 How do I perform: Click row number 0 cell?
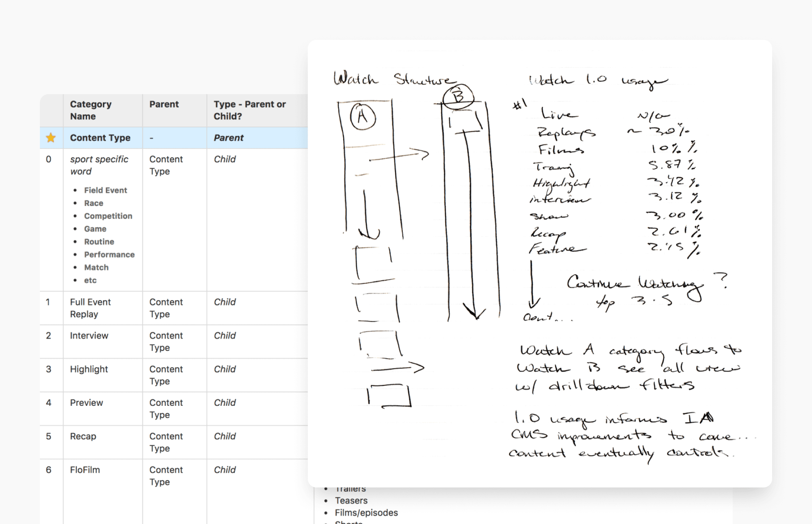point(49,159)
